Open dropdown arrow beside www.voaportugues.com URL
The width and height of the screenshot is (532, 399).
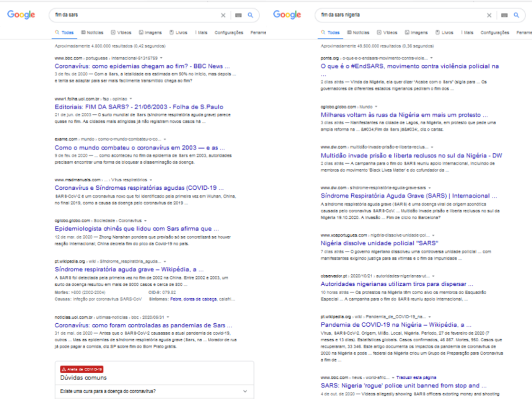[433, 235]
